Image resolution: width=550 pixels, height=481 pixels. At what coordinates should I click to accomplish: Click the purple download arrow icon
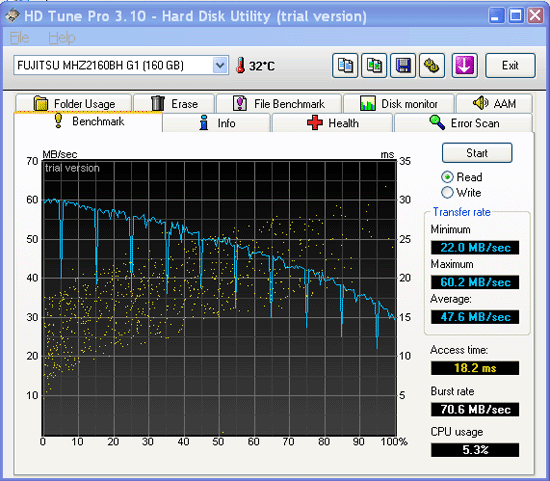pos(464,66)
